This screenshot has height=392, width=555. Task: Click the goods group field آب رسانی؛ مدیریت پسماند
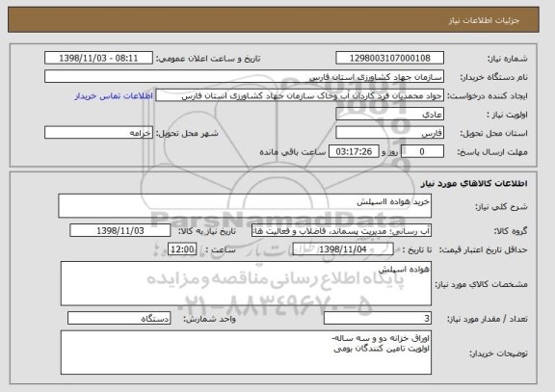point(341,231)
